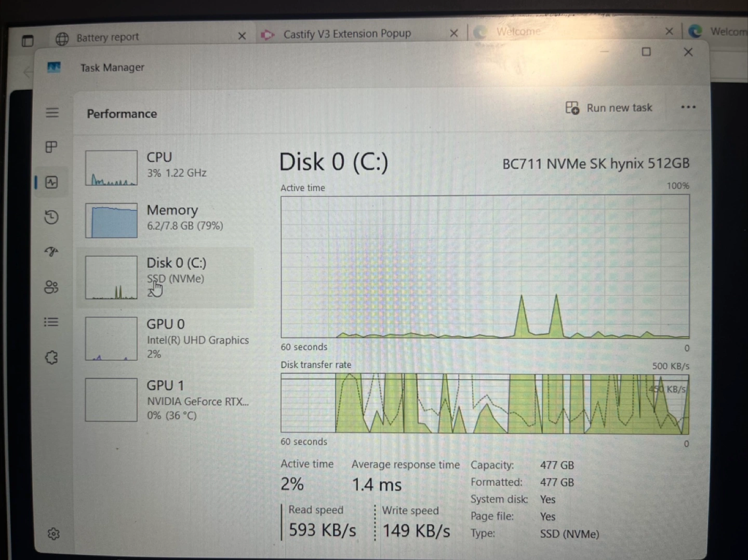Close the Castify V3 Extension Popup tab

coord(454,33)
